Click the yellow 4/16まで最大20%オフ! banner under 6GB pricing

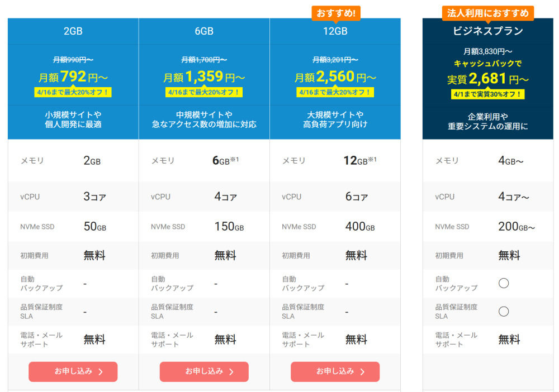[x=203, y=92]
